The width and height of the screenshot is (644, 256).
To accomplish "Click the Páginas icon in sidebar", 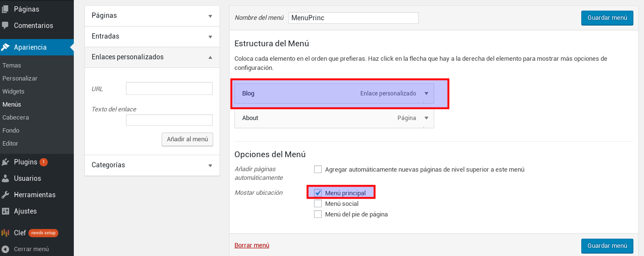I will (5, 9).
